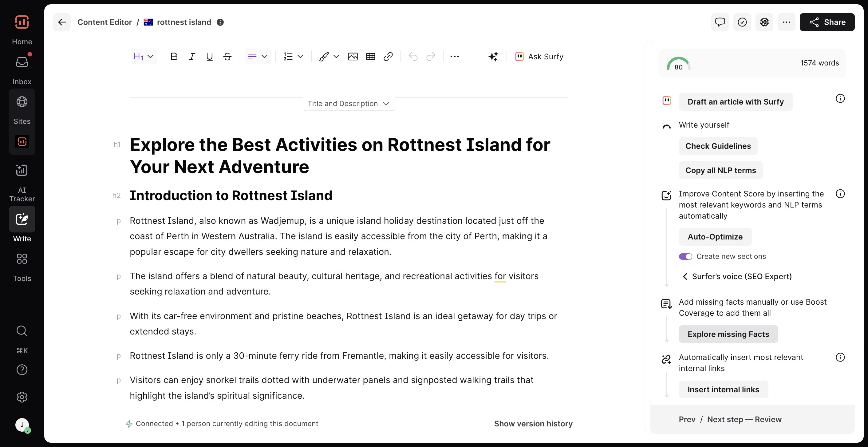
Task: Toggle strikethrough formatting
Action: pyautogui.click(x=227, y=57)
